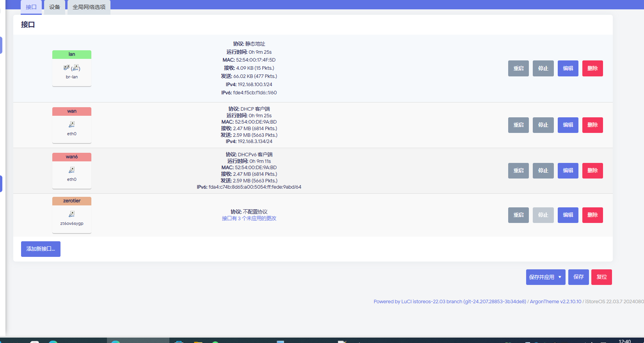
Task: Switch to the 设备 tab
Action: tap(55, 7)
